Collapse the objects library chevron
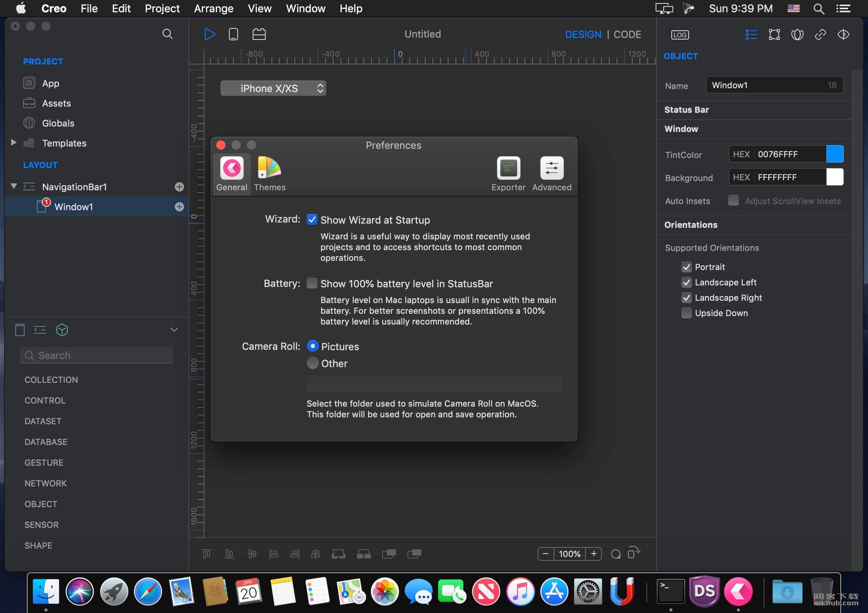This screenshot has height=613, width=868. 174,330
